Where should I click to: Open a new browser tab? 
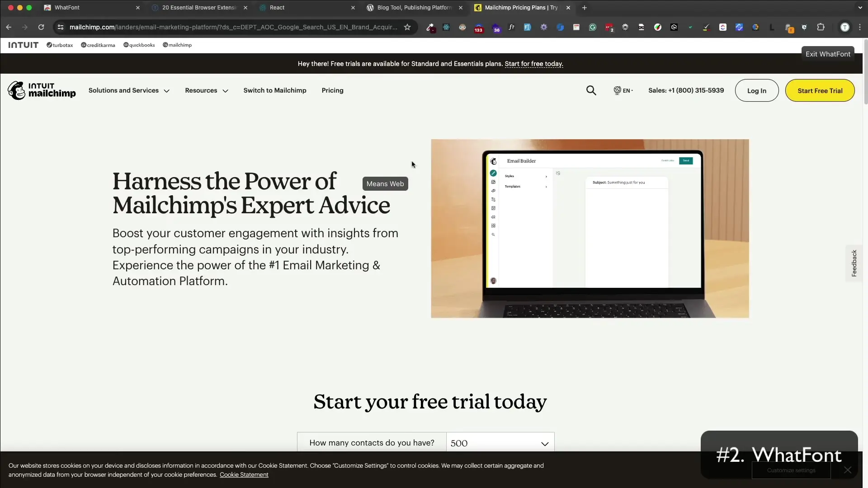click(x=584, y=8)
